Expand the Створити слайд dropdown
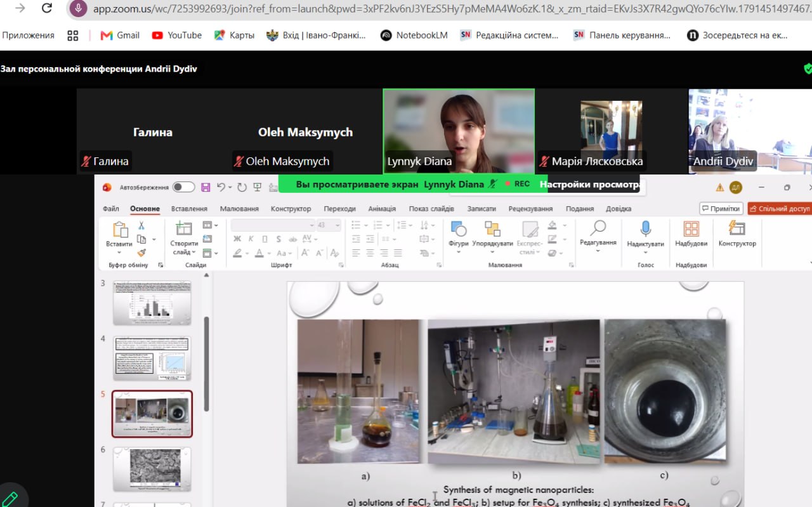 tap(184, 252)
